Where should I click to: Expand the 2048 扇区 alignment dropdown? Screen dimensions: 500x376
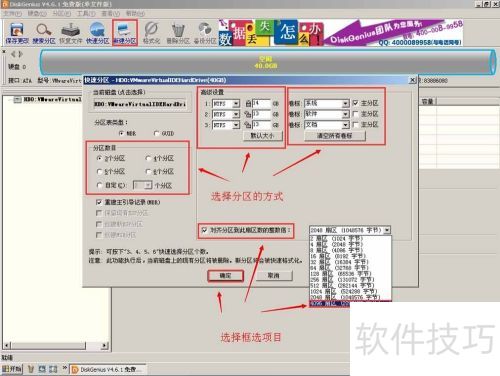coord(387,230)
